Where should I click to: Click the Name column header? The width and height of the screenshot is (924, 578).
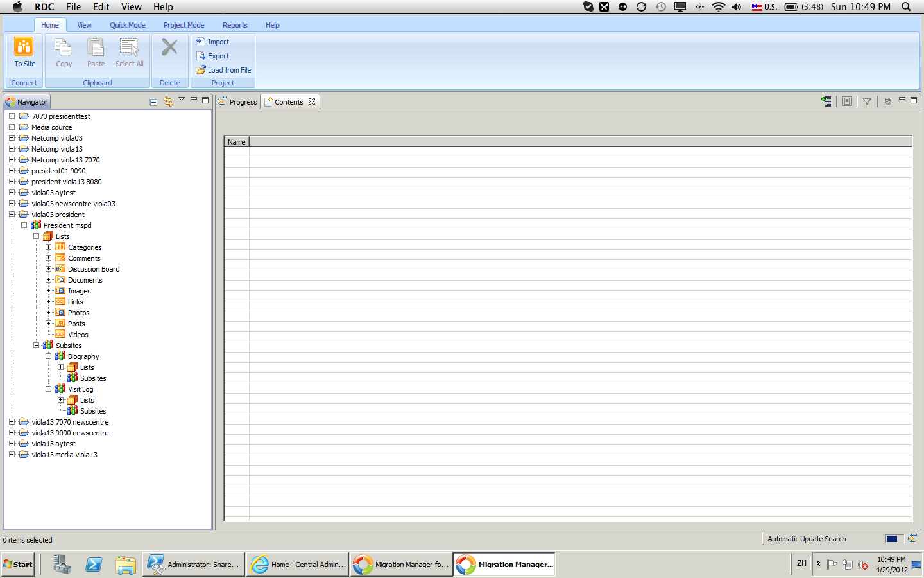point(237,142)
